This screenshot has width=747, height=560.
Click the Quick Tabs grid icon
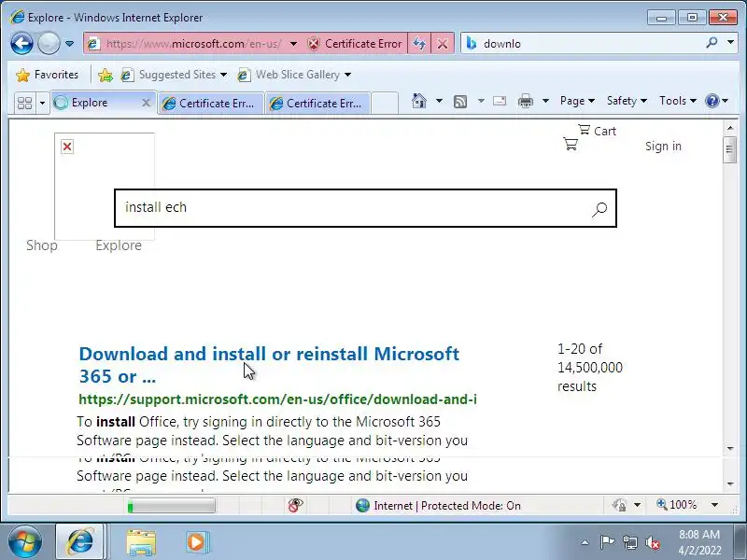[x=25, y=103]
